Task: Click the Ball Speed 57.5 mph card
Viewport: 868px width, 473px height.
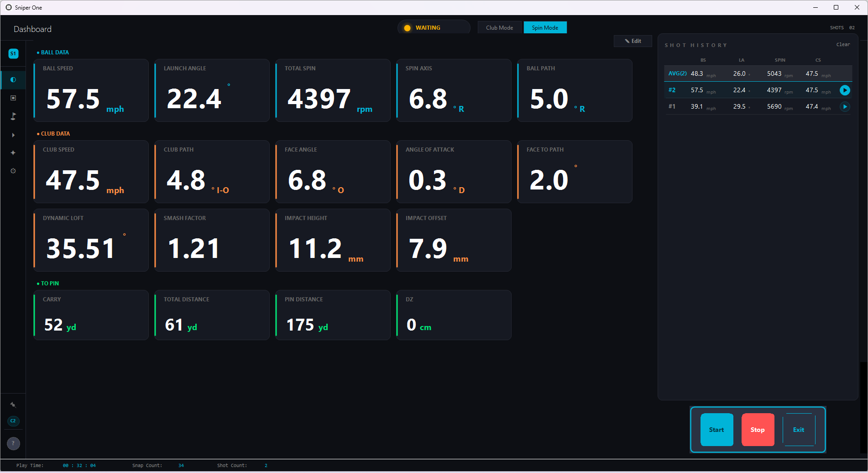Action: tap(91, 90)
